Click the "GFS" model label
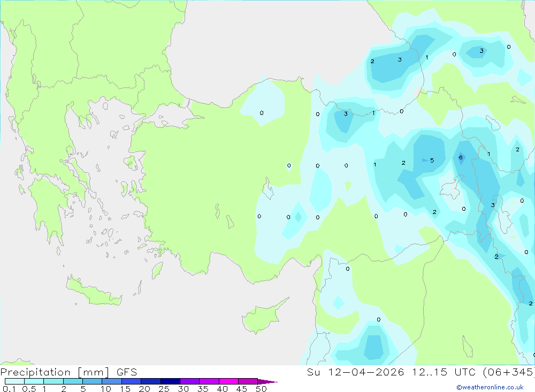This screenshot has height=392, width=535. [x=127, y=372]
